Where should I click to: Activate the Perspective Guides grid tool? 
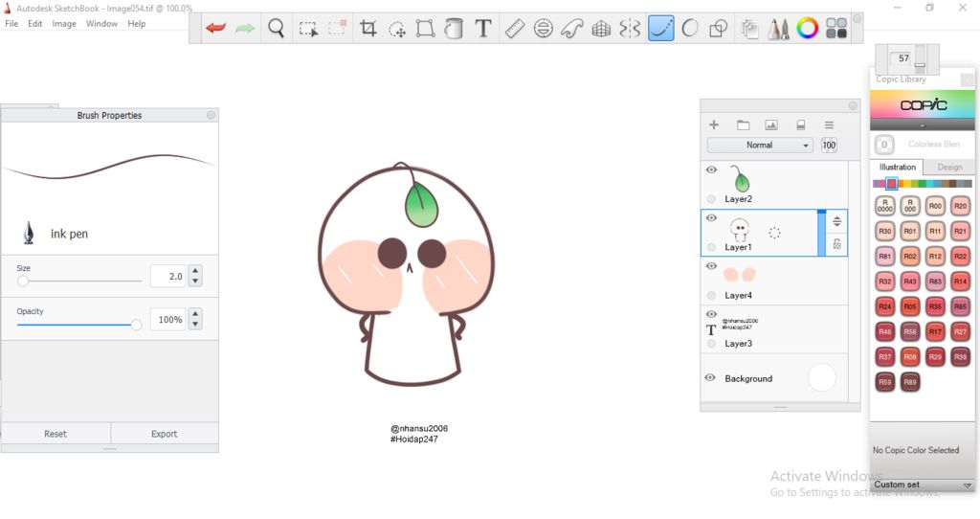[601, 29]
